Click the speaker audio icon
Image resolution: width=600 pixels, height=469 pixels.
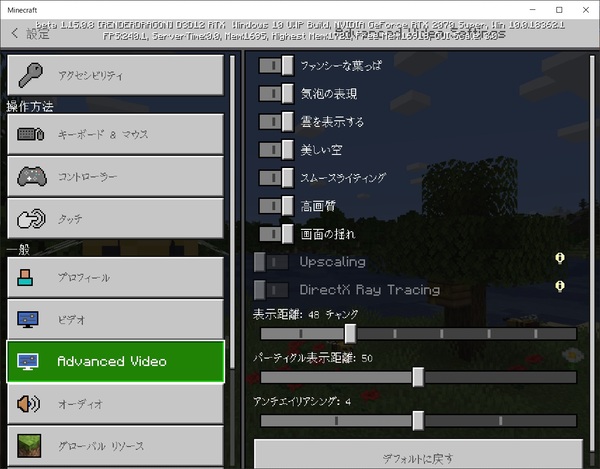click(x=28, y=404)
